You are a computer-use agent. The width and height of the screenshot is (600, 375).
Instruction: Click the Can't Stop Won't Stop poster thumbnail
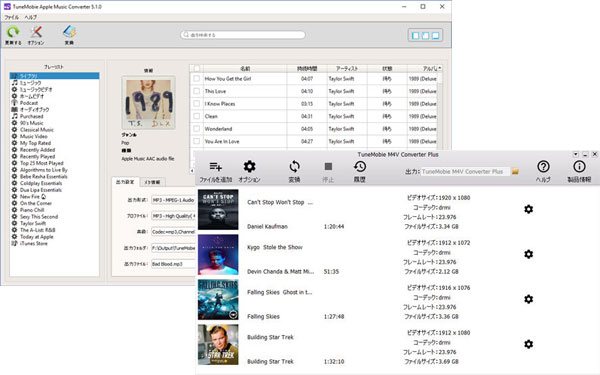(218, 210)
